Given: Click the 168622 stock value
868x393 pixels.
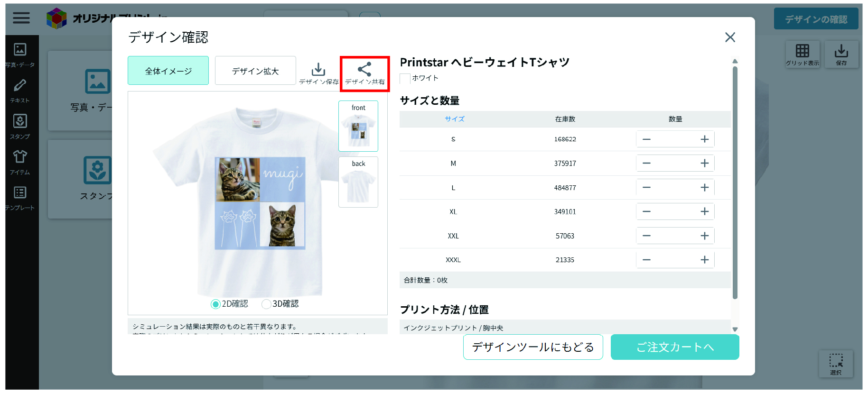Looking at the screenshot, I should (565, 139).
